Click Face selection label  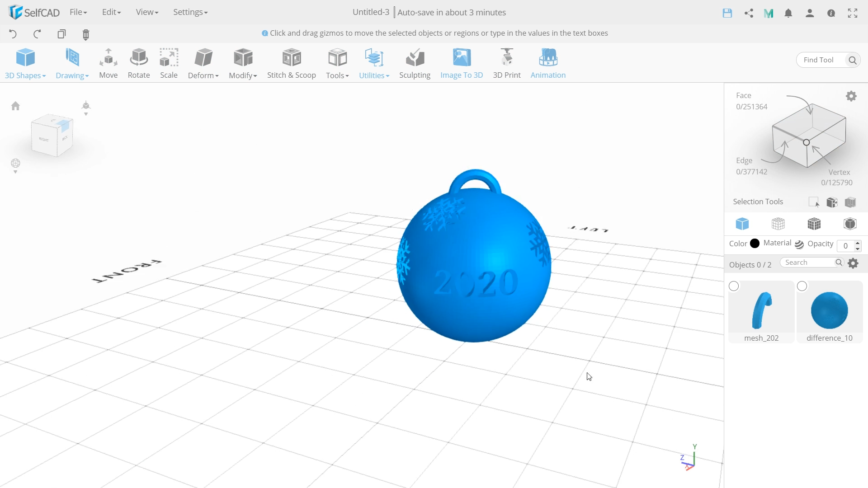743,95
